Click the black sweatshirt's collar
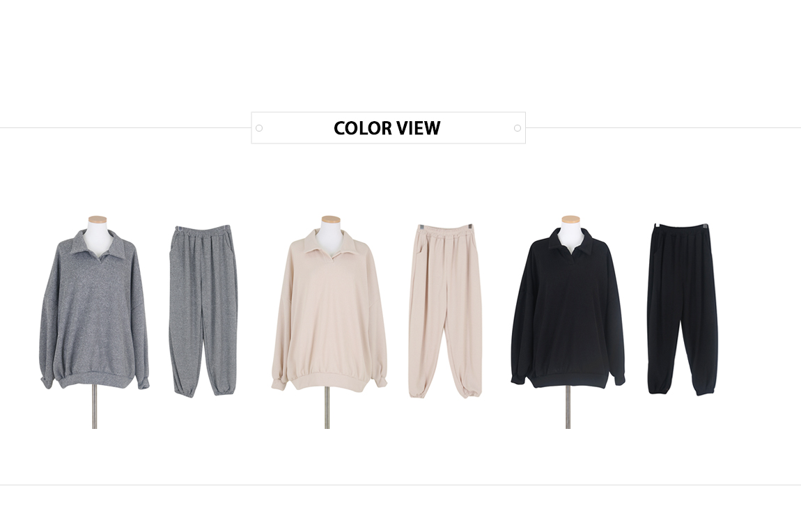 pyautogui.click(x=569, y=241)
